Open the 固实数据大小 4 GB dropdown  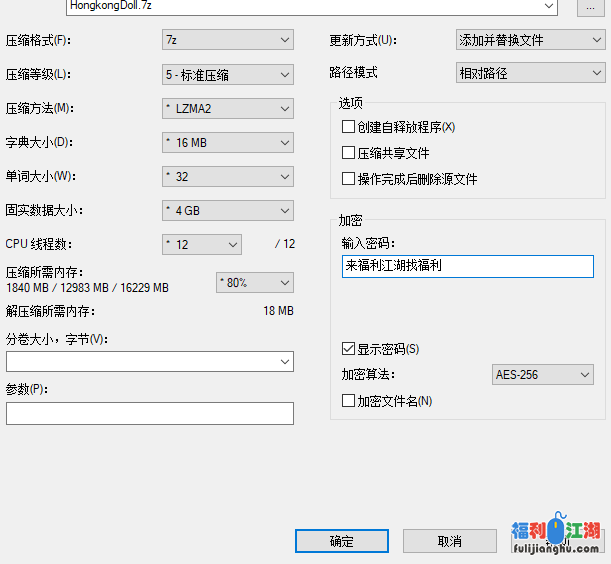coord(228,211)
